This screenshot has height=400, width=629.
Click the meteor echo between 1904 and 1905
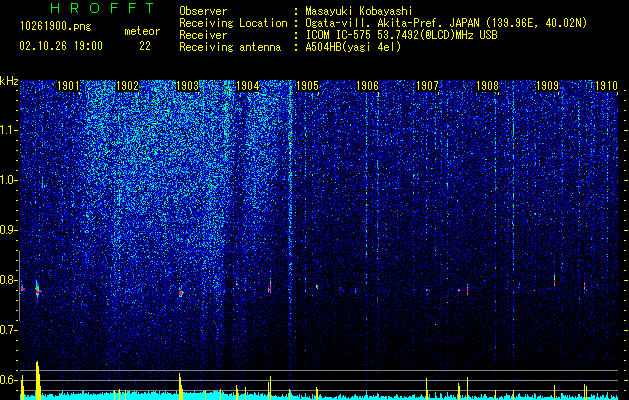270,287
